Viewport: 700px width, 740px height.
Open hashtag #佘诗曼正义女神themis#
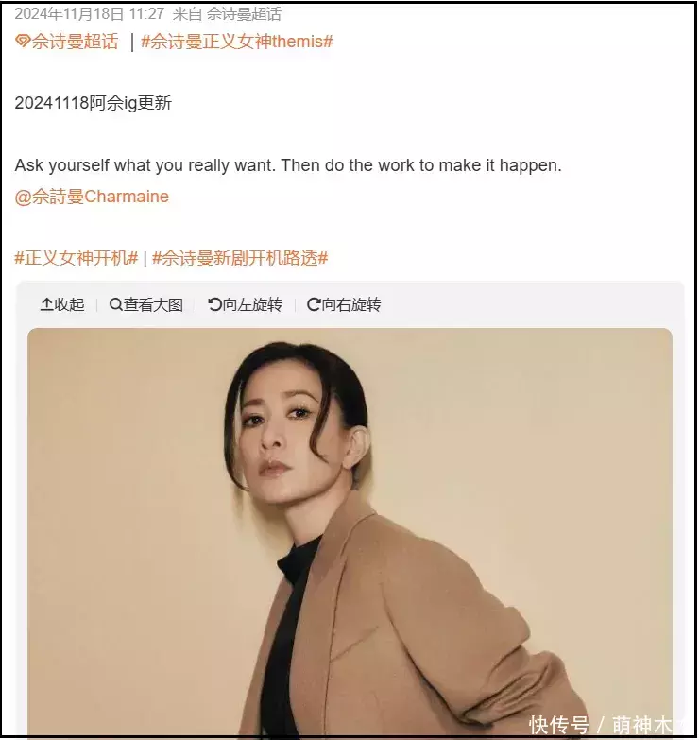pos(237,42)
